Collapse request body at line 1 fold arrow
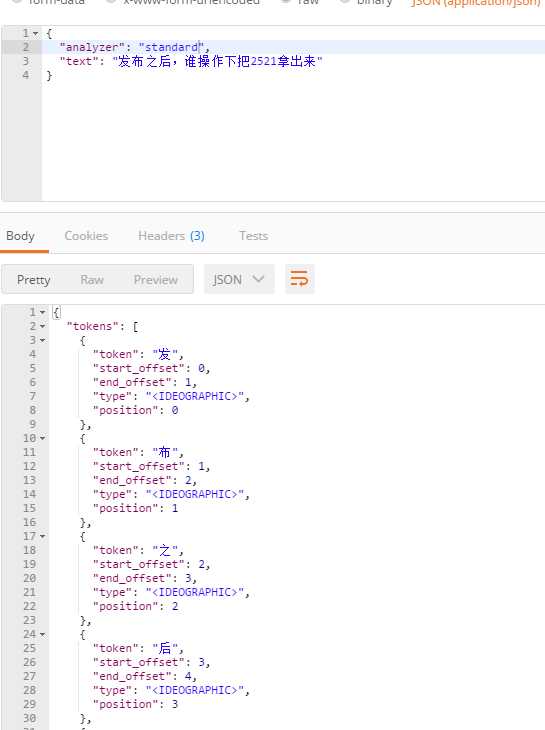Image resolution: width=545 pixels, height=730 pixels. [x=35, y=34]
